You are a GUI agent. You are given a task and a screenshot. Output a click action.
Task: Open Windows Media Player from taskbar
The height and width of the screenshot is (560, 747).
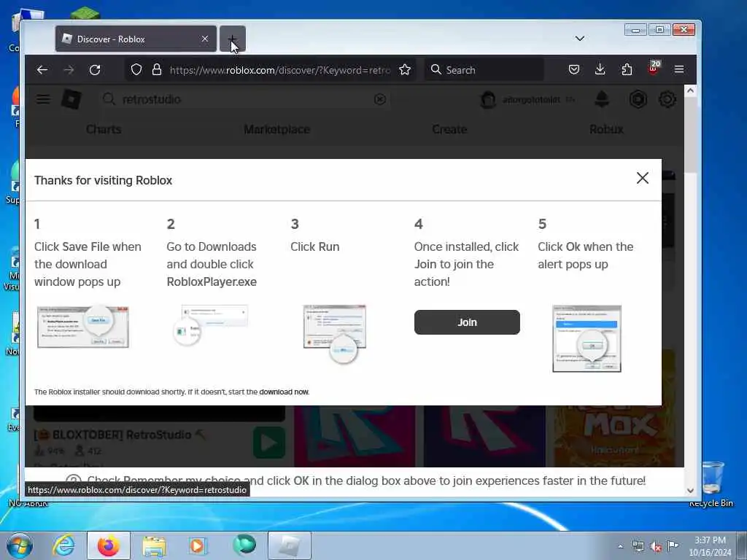coord(197,545)
